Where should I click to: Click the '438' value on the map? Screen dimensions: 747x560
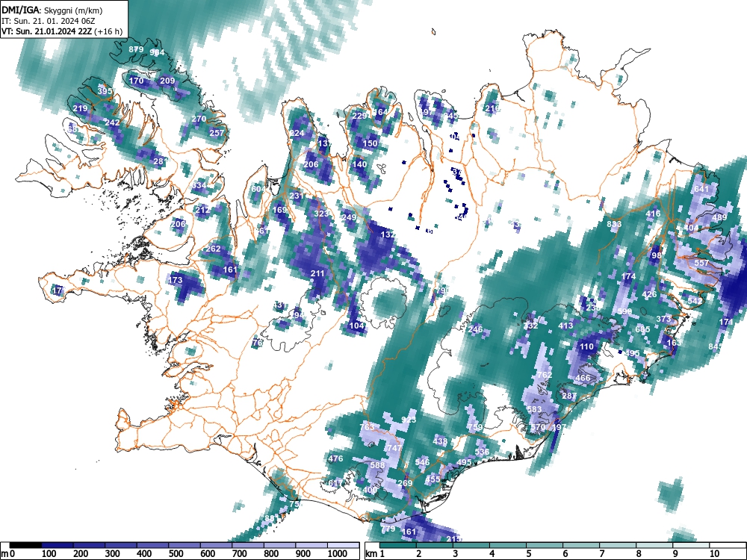pyautogui.click(x=440, y=441)
